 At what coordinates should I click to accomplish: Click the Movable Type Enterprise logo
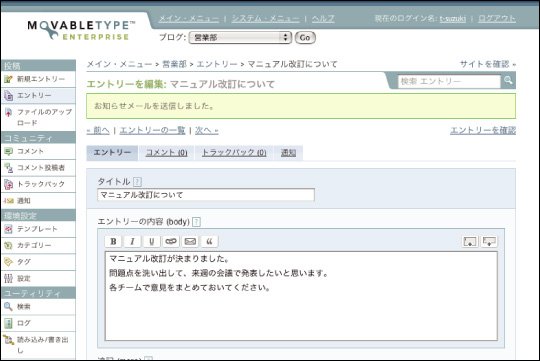point(81,30)
